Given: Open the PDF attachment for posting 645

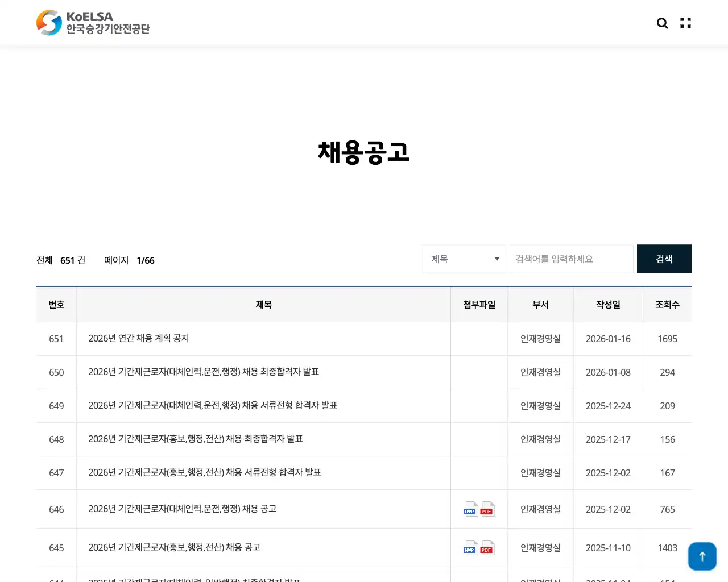Looking at the screenshot, I should point(487,548).
